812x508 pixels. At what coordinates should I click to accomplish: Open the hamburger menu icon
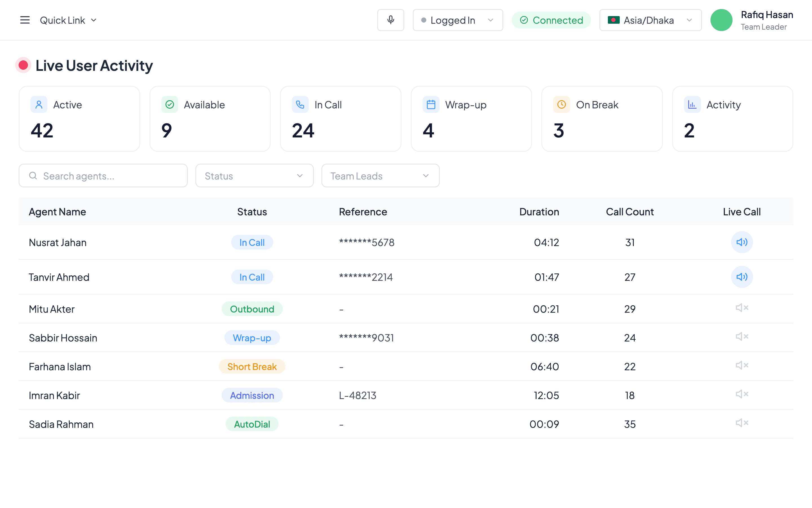click(25, 20)
